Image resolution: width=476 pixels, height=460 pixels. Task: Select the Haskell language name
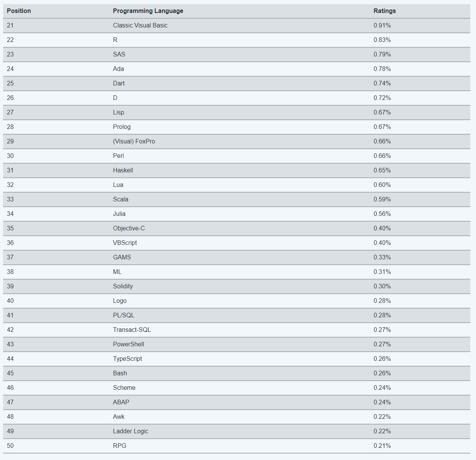[x=123, y=170]
